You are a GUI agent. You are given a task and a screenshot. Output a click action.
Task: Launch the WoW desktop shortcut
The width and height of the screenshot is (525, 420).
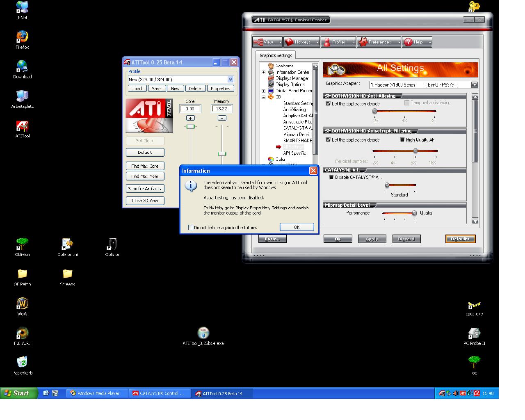[22, 306]
